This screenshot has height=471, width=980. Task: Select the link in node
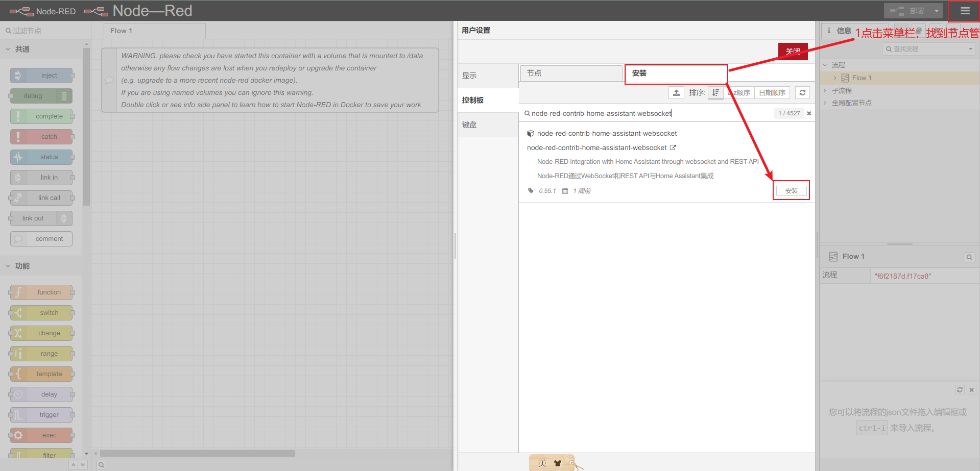(42, 178)
